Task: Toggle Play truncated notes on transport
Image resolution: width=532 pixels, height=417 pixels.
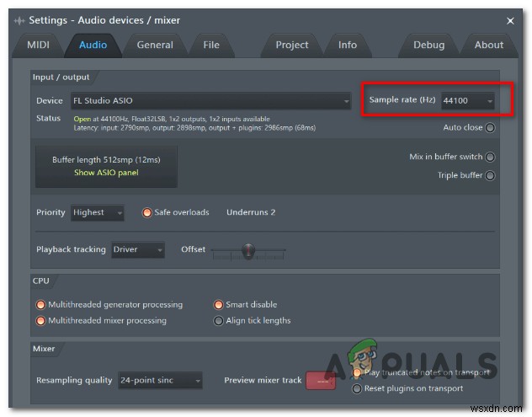Action: tap(357, 373)
